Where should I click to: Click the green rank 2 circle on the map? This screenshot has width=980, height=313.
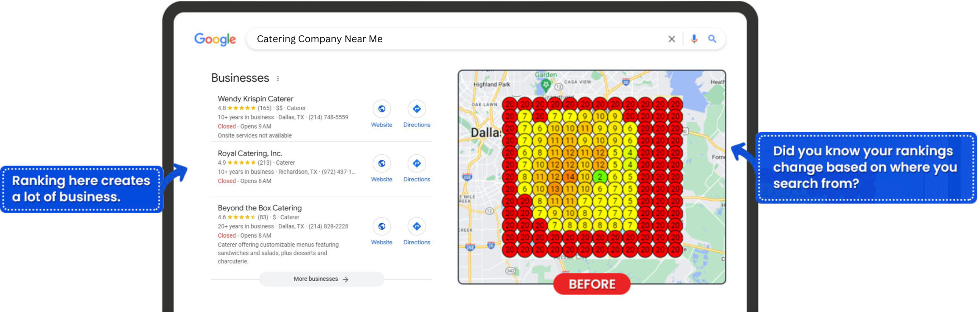click(x=600, y=177)
